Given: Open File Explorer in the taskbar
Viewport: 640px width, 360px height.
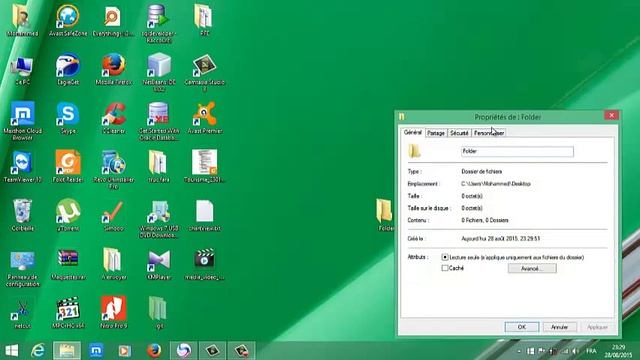Looking at the screenshot, I should (x=67, y=351).
